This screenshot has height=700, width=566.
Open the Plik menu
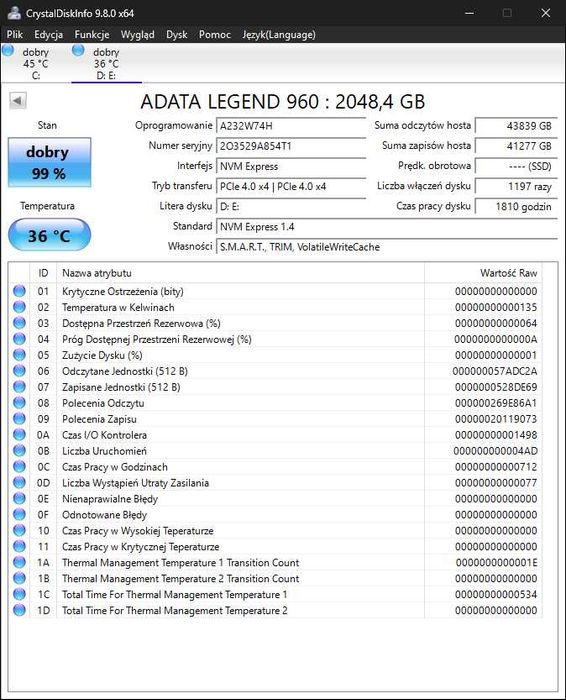(14, 34)
